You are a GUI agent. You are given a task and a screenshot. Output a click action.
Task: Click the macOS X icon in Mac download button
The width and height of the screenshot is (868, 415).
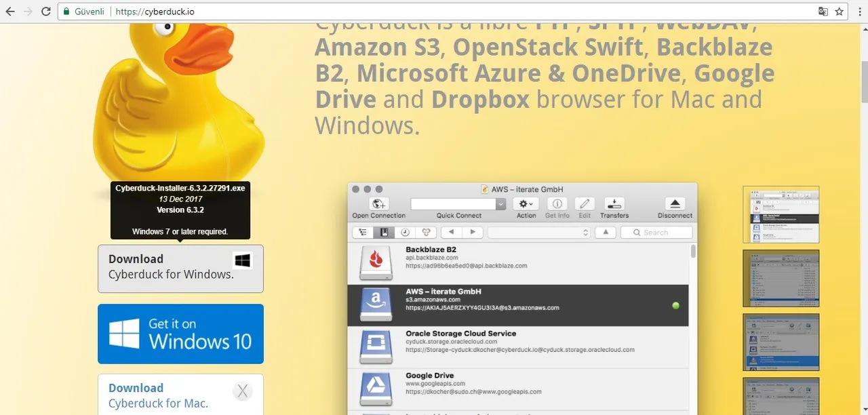(x=243, y=391)
